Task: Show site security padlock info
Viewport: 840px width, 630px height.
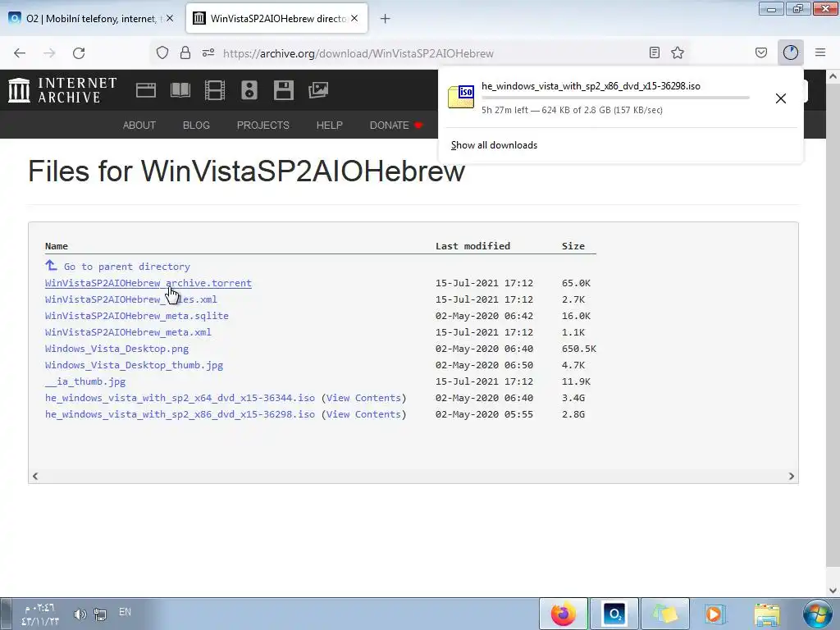Action: click(185, 53)
